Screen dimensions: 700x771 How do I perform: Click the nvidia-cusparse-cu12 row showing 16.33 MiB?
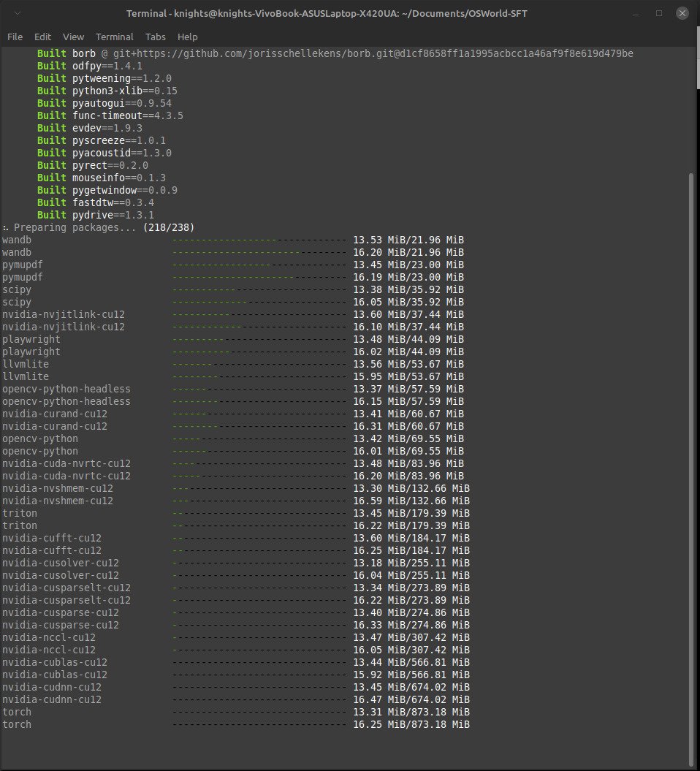236,625
